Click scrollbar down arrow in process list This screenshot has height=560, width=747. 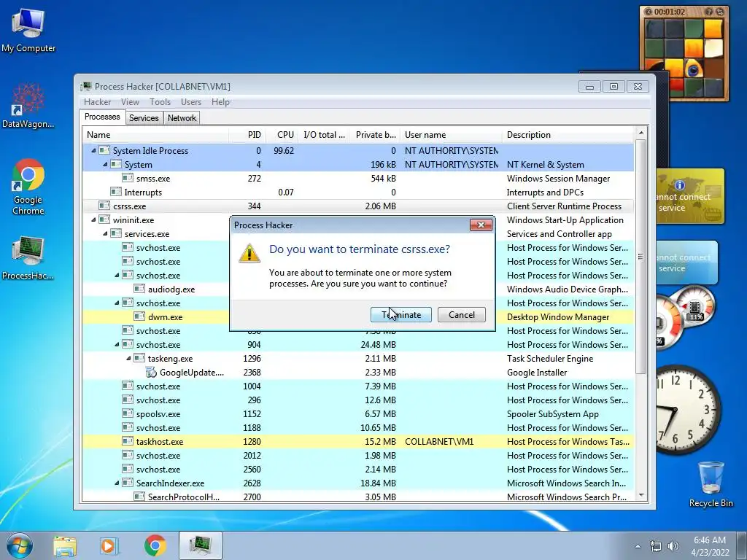point(640,495)
